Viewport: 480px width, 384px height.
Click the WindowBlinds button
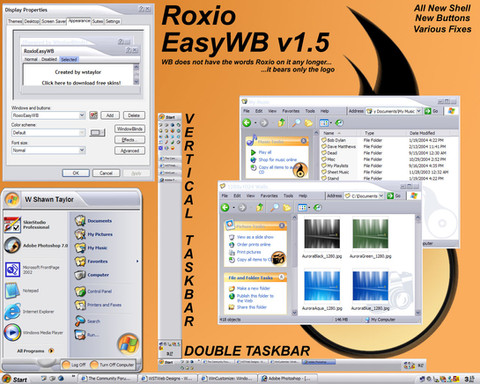point(130,129)
